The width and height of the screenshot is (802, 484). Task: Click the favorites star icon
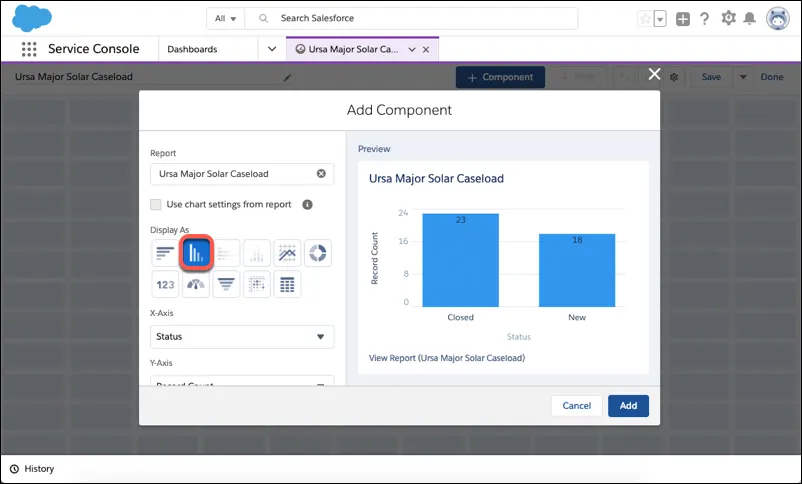(645, 19)
